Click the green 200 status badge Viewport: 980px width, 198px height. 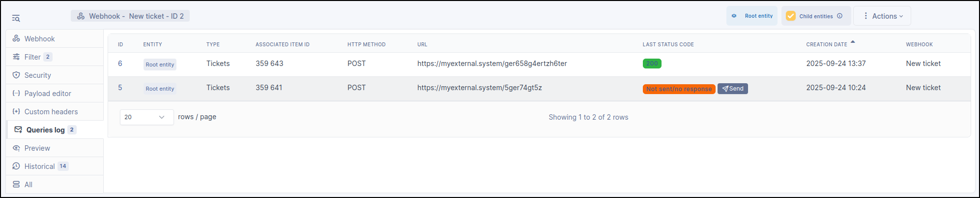click(x=652, y=64)
